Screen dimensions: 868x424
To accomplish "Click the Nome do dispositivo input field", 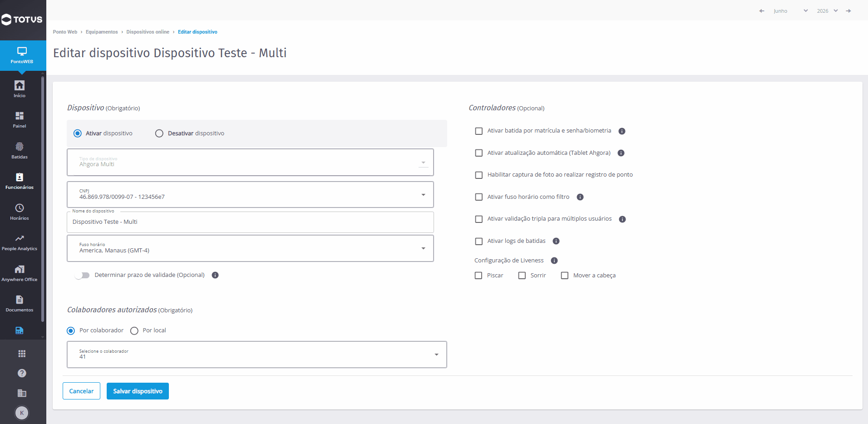I will click(250, 222).
